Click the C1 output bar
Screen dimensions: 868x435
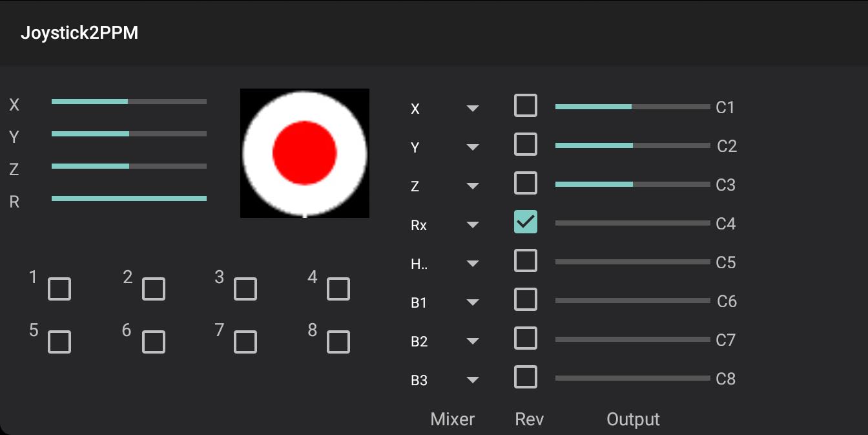633,107
